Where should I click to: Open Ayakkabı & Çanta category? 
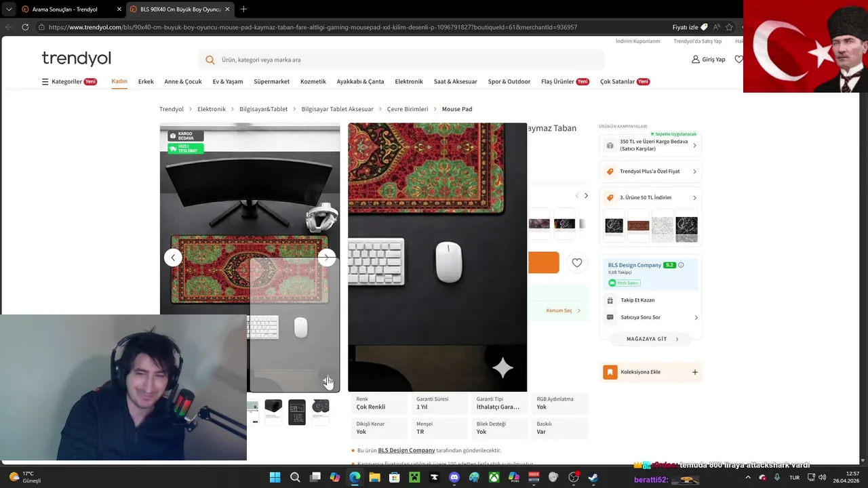[360, 81]
